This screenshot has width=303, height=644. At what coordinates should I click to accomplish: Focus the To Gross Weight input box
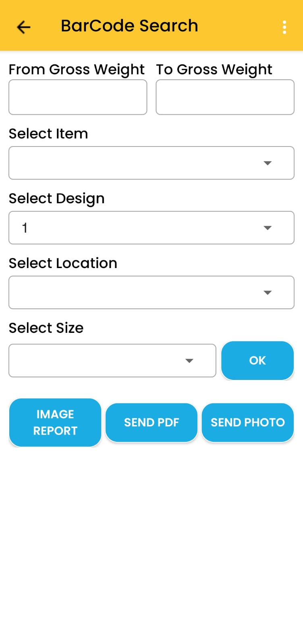point(225,97)
